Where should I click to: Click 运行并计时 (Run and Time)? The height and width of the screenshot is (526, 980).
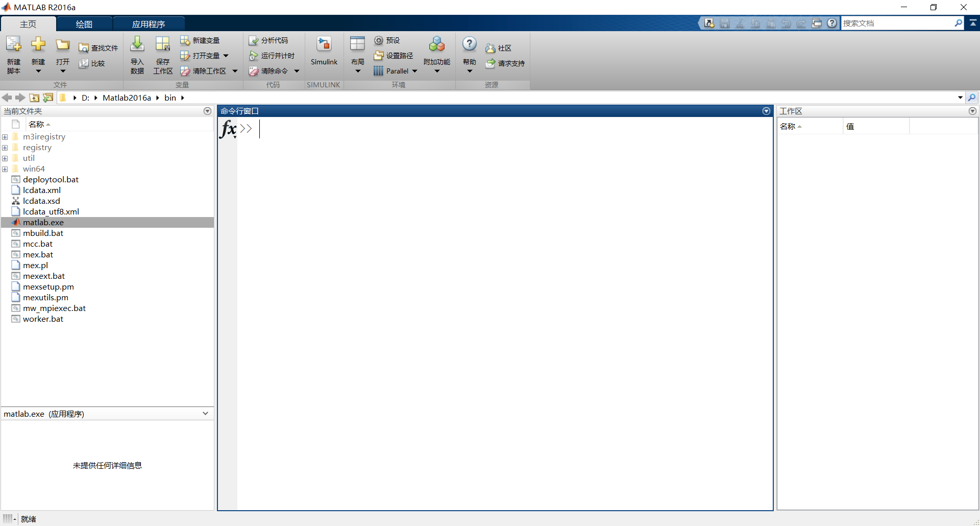(x=272, y=56)
